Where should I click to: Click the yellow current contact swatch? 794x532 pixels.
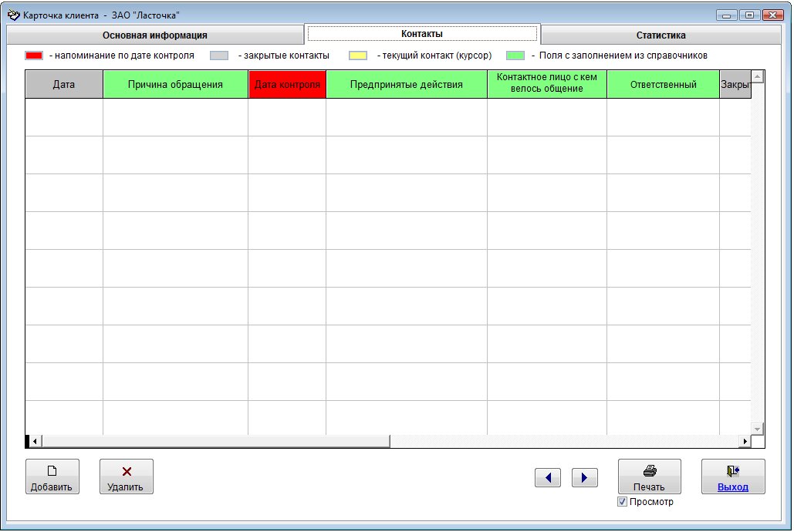358,56
